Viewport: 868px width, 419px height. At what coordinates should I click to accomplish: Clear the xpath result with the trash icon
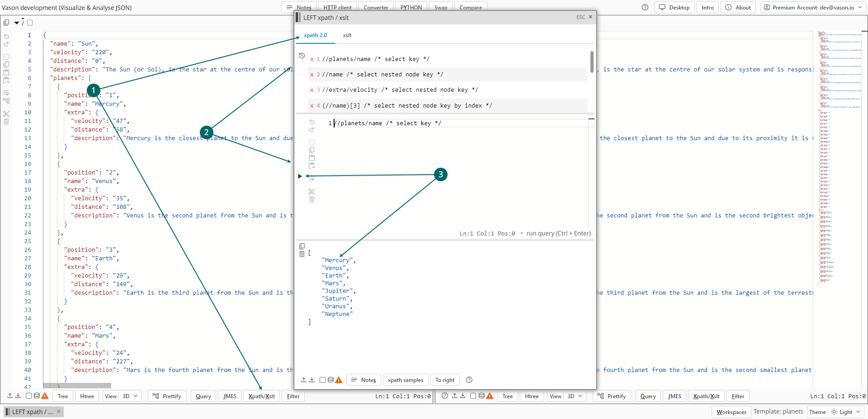302,254
